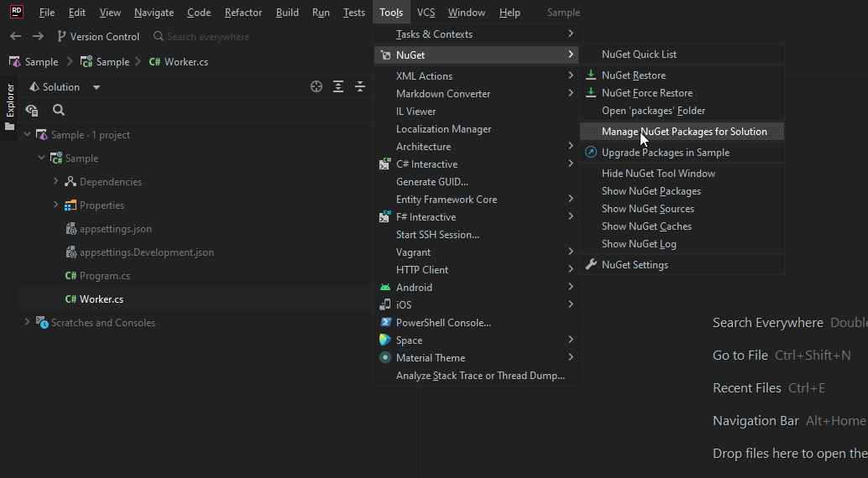The image size is (868, 478).
Task: Choose Analyze Stack Trace or Thread Dump
Action: click(478, 375)
